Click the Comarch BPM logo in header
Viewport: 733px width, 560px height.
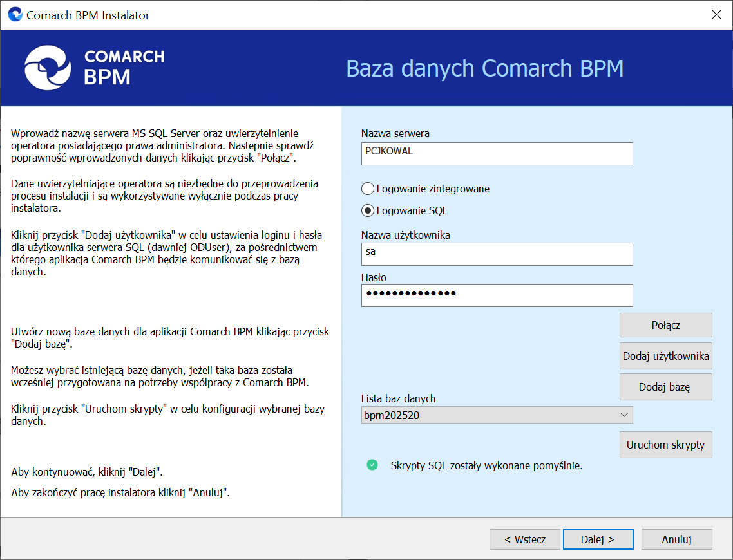(95, 68)
